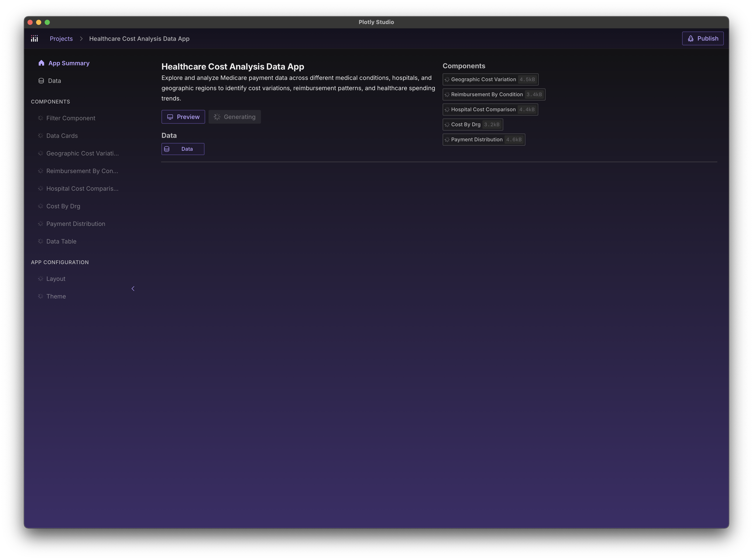
Task: Click the Components section heading
Action: [x=464, y=66]
